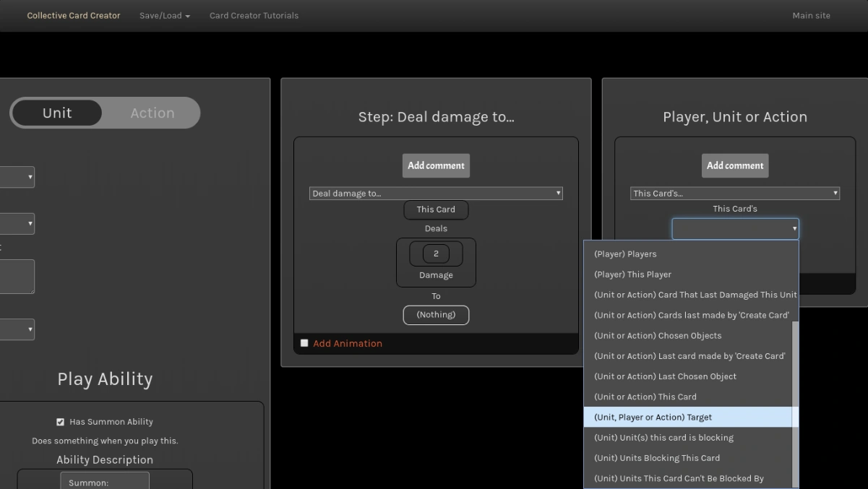Select '(Unit or Action) Last Chosen Object' option
Screen dimensions: 868x489
coord(688,376)
